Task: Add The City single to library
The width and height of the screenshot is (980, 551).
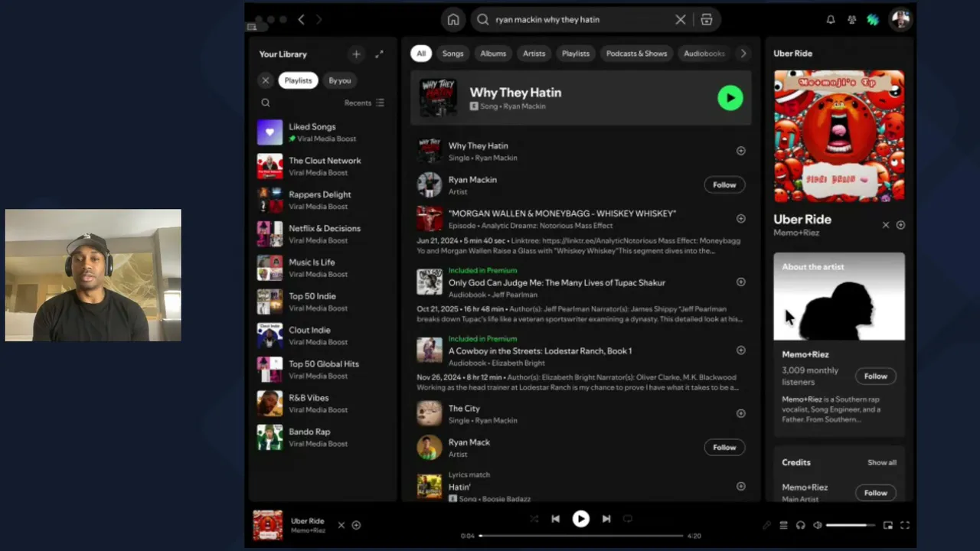Action: point(740,413)
